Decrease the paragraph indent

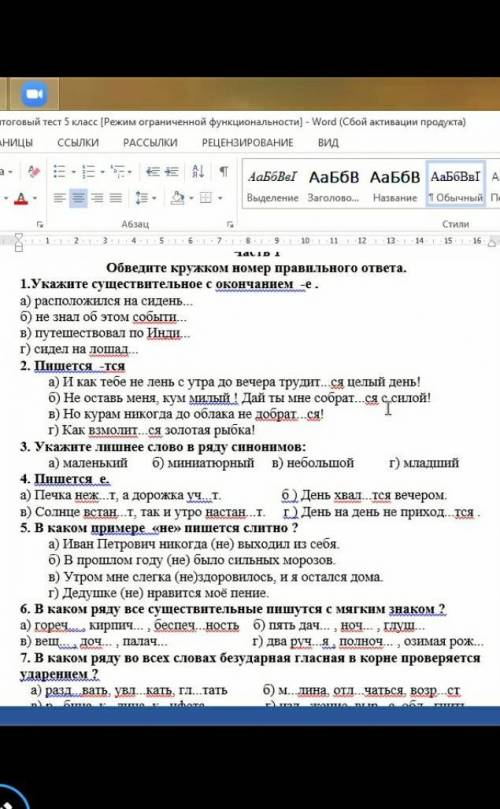click(153, 171)
